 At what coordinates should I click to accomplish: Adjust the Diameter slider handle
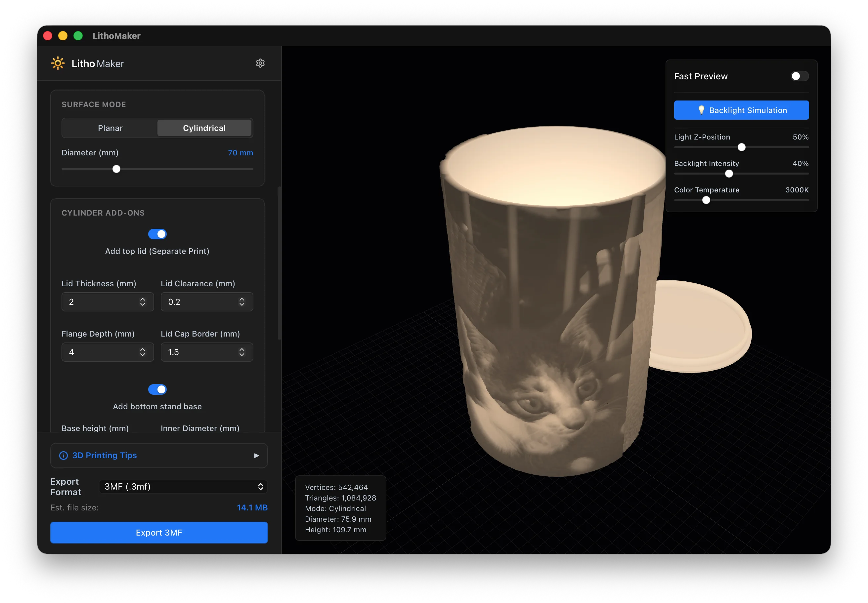point(116,169)
